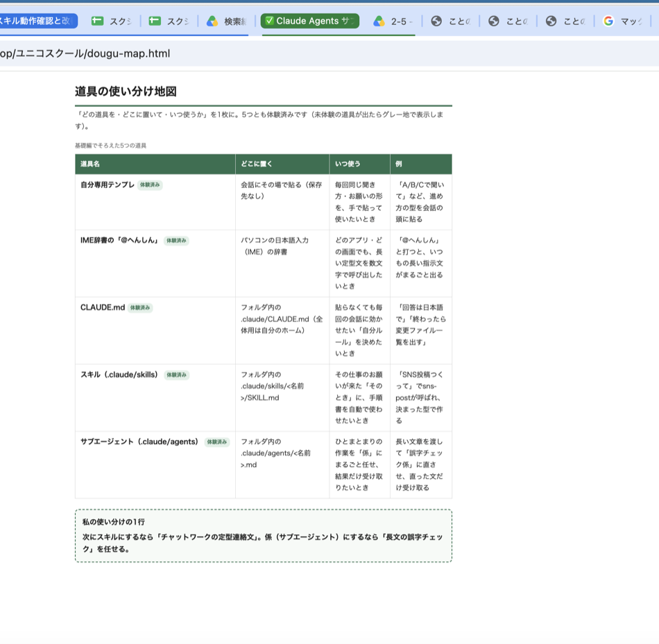Select the CLAUDE.md row name
The image size is (659, 644).
(x=103, y=307)
